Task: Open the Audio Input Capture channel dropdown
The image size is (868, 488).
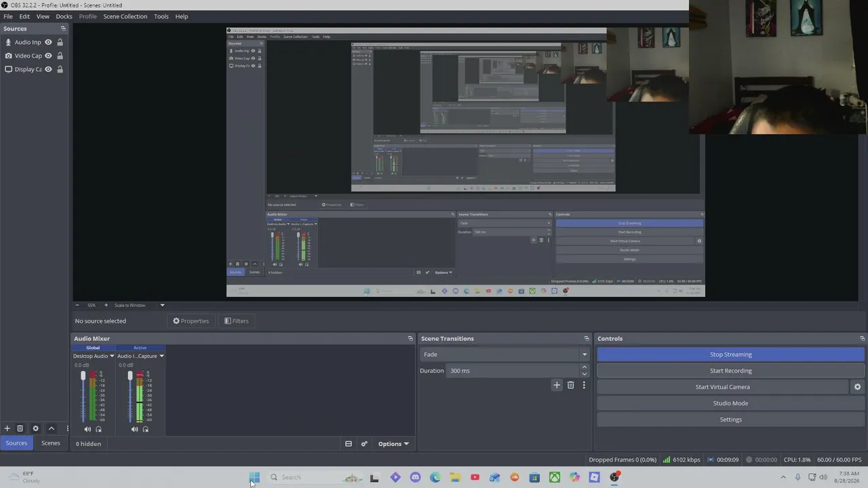Action: pyautogui.click(x=161, y=356)
